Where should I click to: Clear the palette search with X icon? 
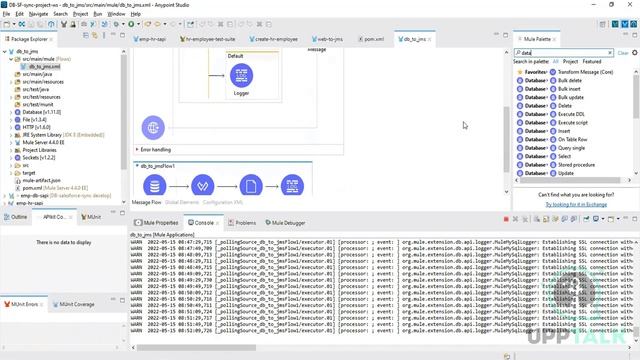pos(610,53)
